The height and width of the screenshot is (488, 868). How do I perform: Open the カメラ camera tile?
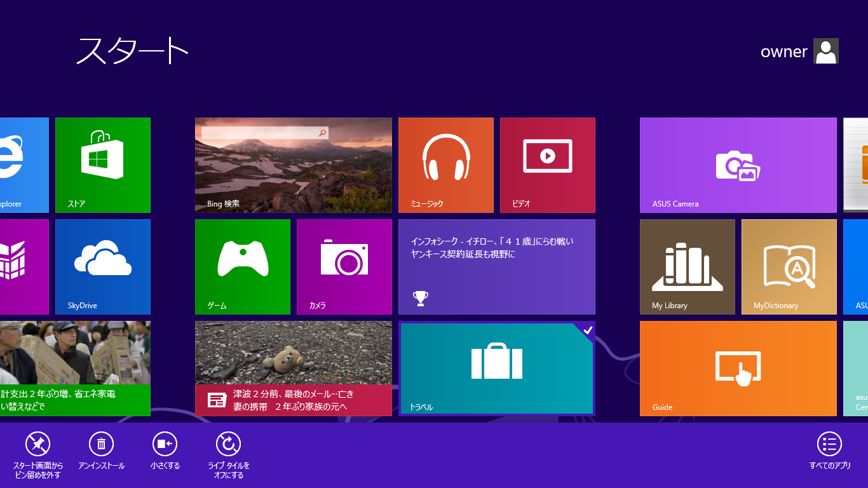point(344,267)
